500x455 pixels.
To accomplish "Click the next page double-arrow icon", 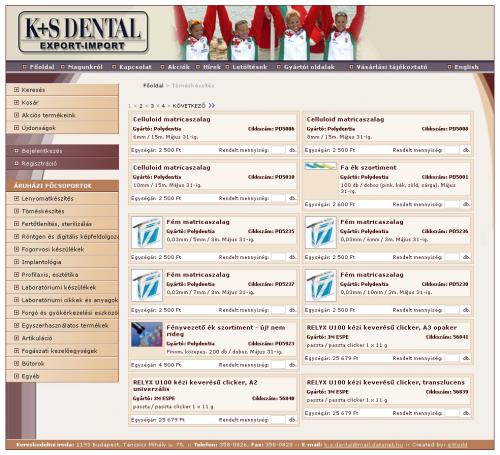I will 212,106.
